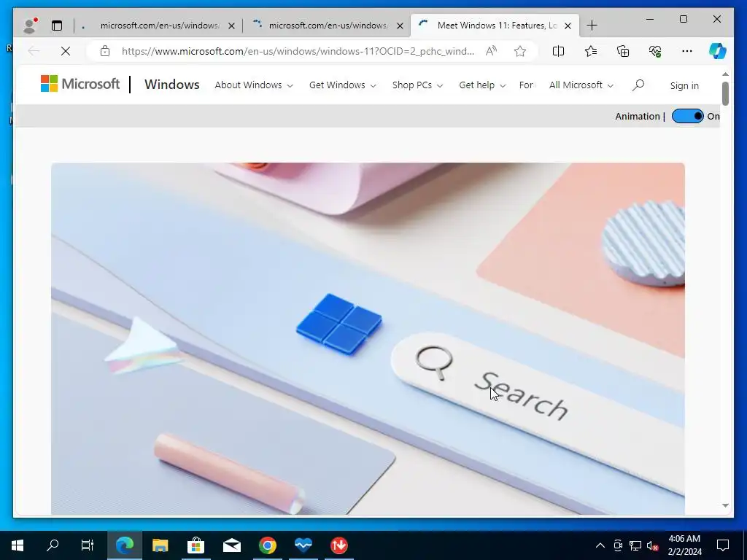The width and height of the screenshot is (747, 560).
Task: Open a new tab with plus button
Action: pyautogui.click(x=592, y=26)
